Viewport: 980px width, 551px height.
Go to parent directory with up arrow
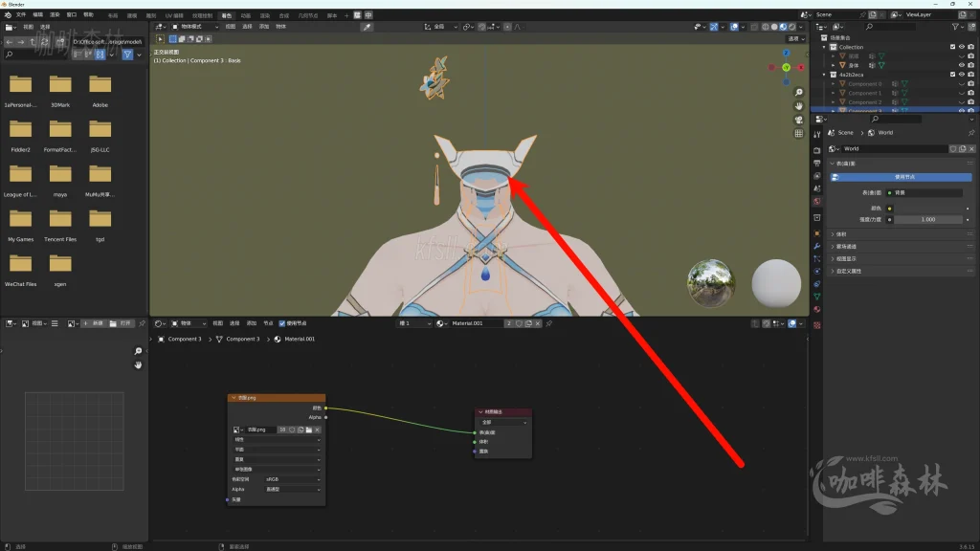pyautogui.click(x=33, y=42)
